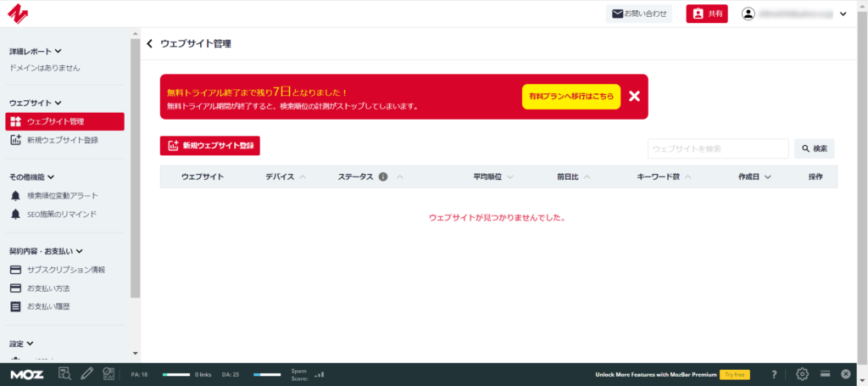
Task: Click the bell icon beside SEO施策のリマインド
Action: pos(15,214)
